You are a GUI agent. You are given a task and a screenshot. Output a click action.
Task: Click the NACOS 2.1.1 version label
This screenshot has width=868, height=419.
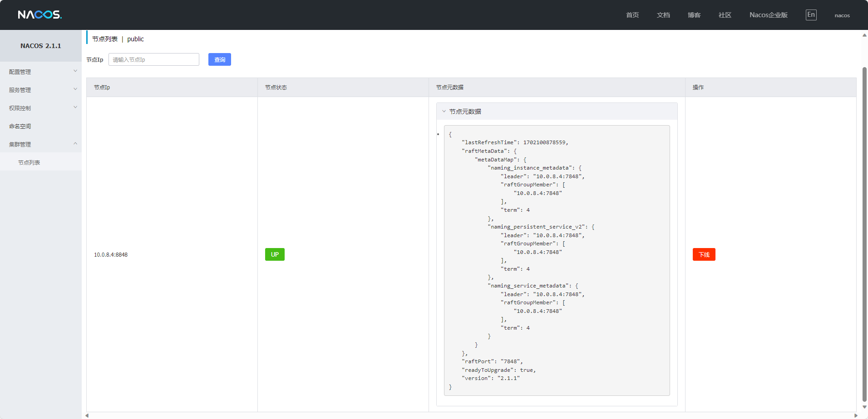(x=41, y=46)
